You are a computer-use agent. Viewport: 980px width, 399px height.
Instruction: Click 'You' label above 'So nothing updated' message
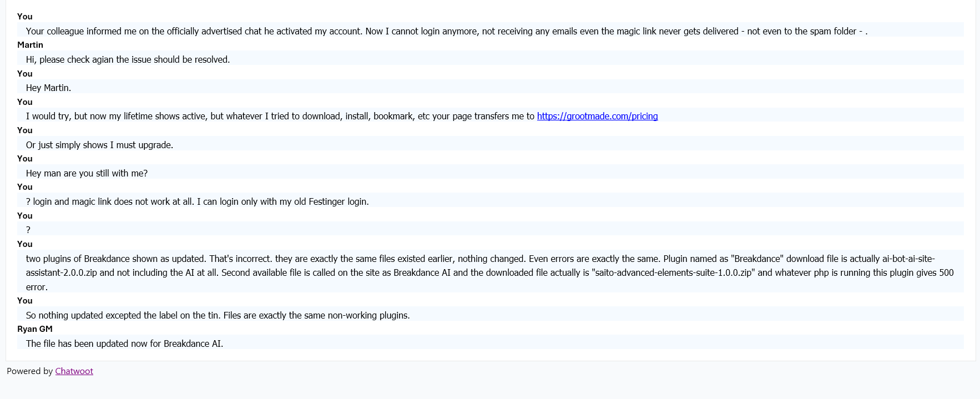point(24,301)
